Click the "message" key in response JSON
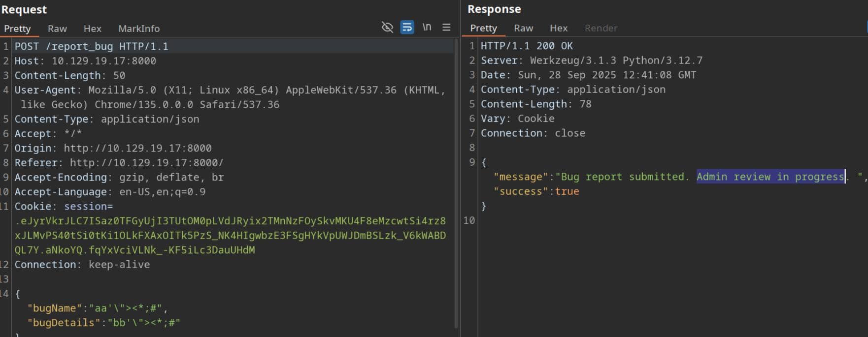868x337 pixels. [x=521, y=177]
